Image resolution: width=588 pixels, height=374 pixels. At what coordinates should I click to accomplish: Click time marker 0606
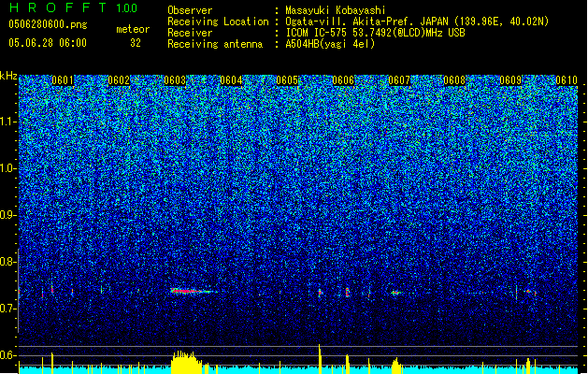(343, 80)
